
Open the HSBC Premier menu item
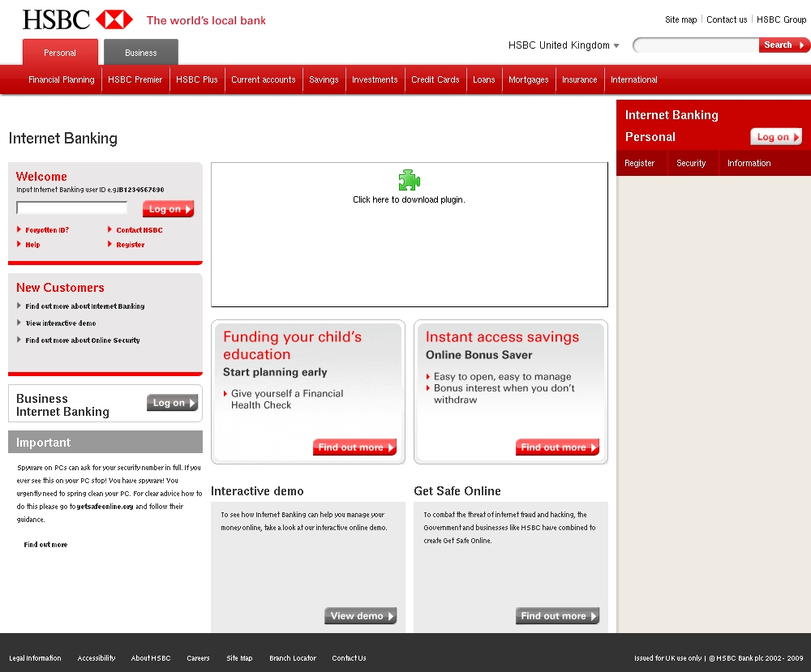(135, 79)
